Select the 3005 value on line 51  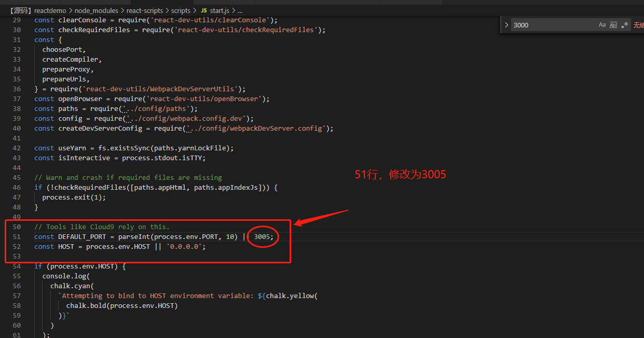tap(262, 236)
